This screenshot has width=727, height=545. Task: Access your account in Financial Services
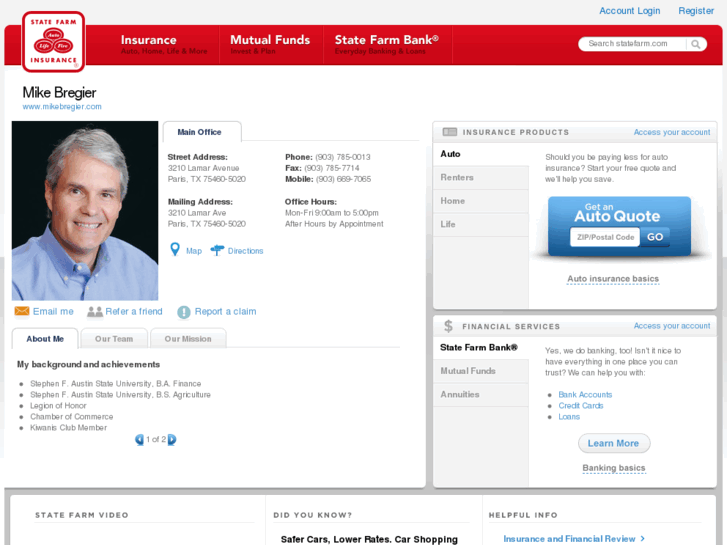tap(672, 326)
